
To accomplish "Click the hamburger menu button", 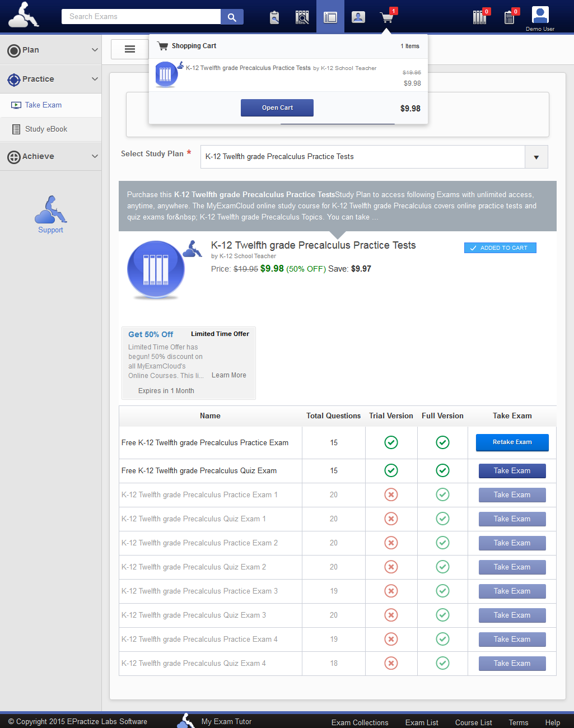I will coord(130,49).
